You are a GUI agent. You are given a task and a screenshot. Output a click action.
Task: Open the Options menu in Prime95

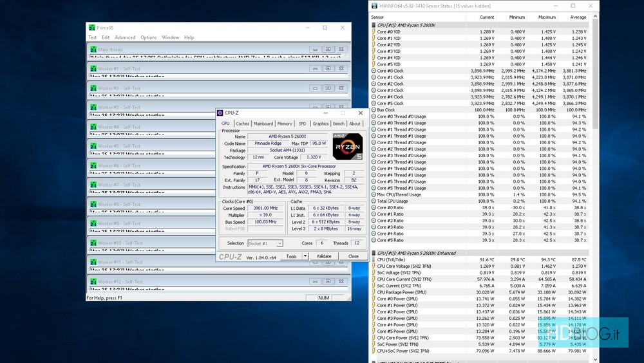(149, 37)
